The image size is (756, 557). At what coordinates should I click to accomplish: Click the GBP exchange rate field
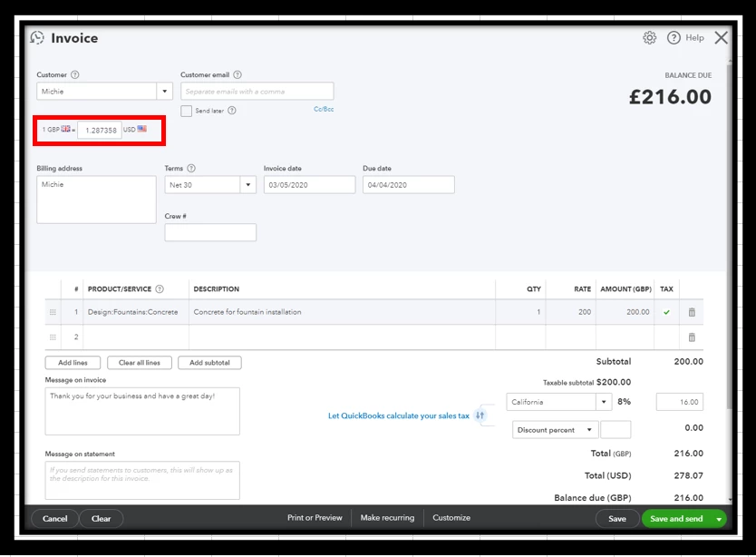(100, 131)
